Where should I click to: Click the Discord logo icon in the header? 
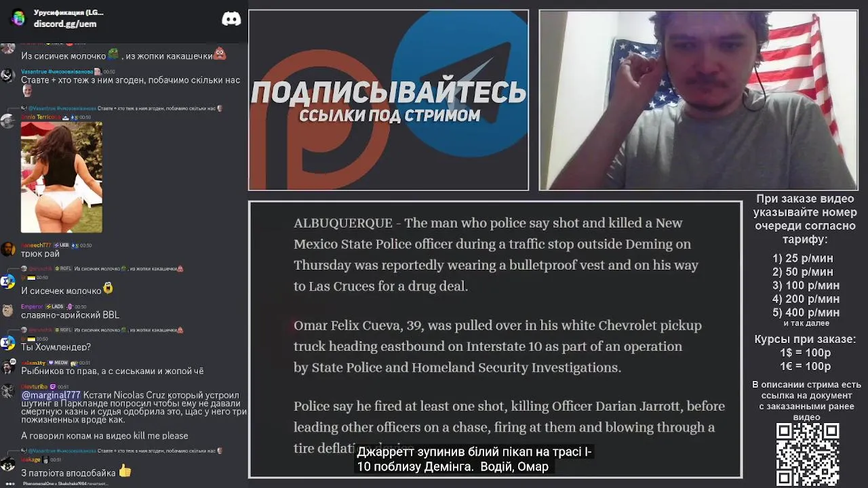[x=231, y=19]
